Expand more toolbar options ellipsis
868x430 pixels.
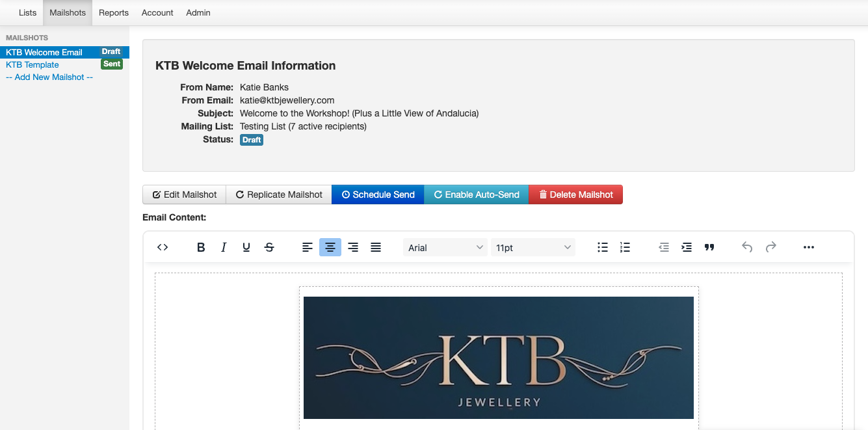click(x=809, y=247)
